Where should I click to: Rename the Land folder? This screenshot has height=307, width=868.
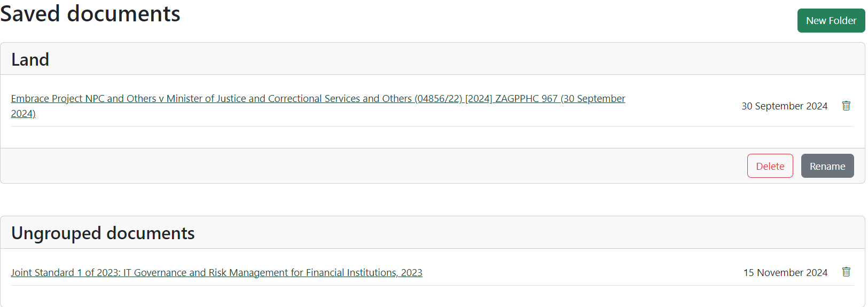(827, 166)
